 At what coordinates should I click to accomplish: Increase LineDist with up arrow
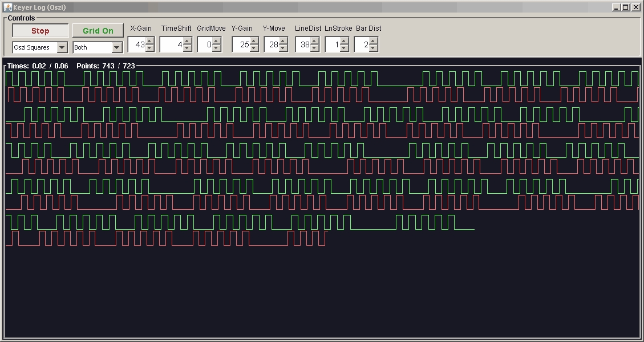(x=314, y=41)
